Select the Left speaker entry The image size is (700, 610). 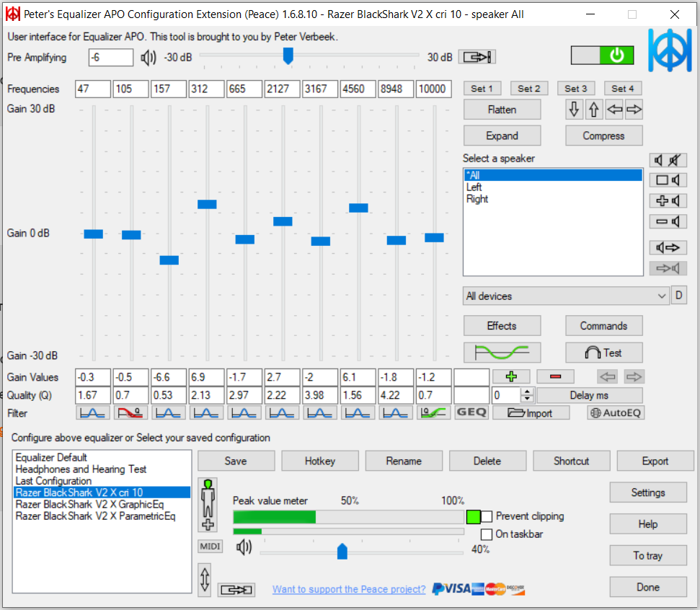pos(553,187)
